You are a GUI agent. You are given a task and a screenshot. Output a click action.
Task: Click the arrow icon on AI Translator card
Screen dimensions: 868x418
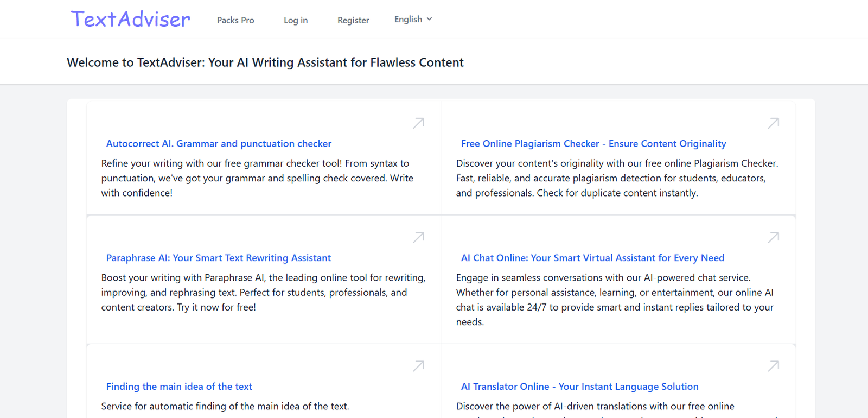click(774, 366)
